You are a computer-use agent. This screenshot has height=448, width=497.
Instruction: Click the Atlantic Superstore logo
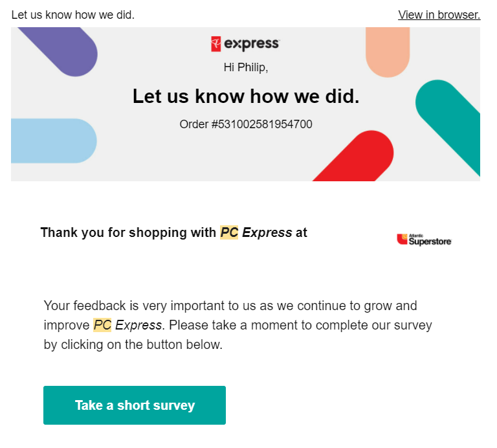424,240
